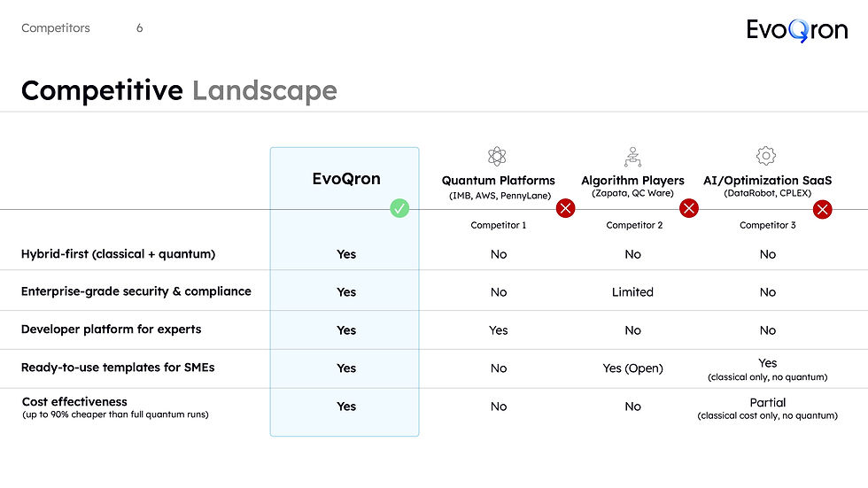Screen dimensions: 868x488
Task: Click the green checkmark under EvoQron
Action: click(399, 209)
